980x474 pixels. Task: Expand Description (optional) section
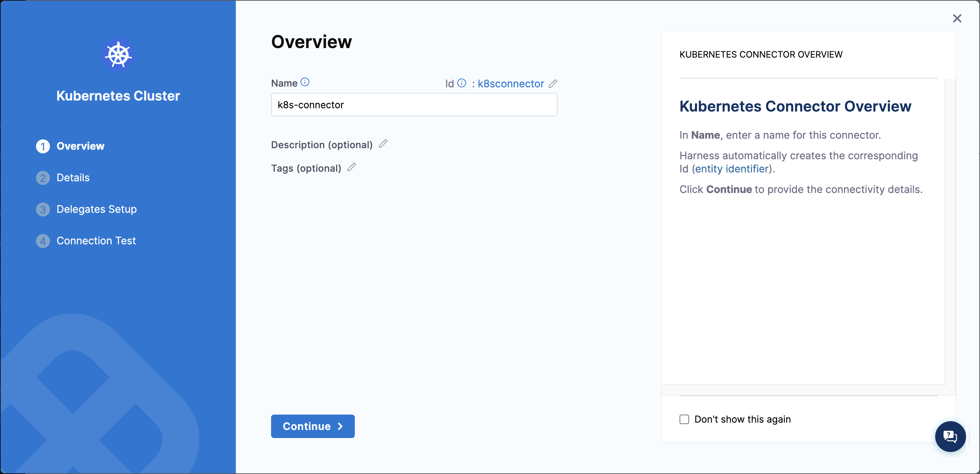point(321,145)
